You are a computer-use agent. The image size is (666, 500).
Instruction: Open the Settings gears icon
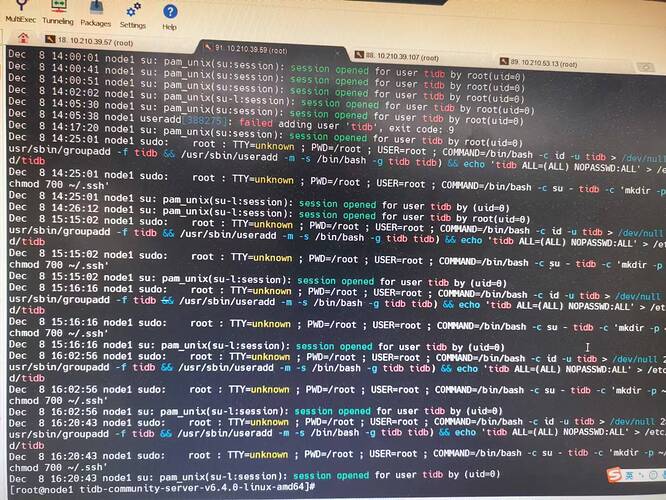[x=133, y=16]
